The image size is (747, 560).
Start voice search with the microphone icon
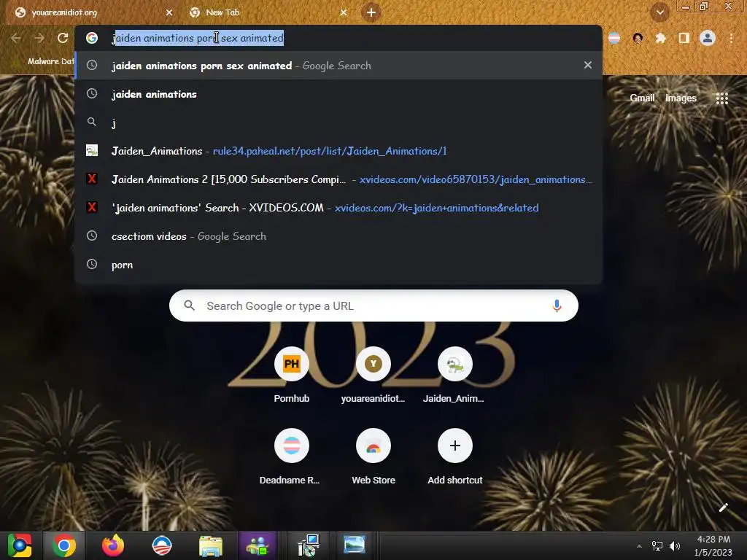(x=557, y=306)
